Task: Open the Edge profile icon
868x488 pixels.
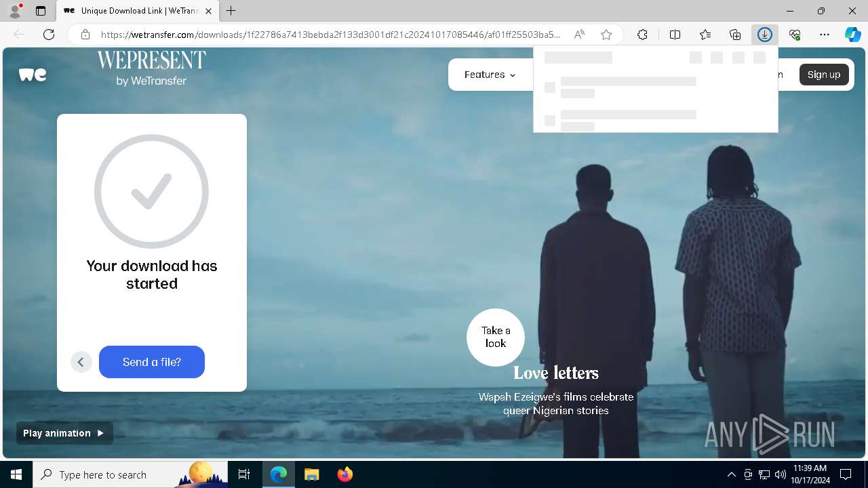Action: click(x=15, y=11)
